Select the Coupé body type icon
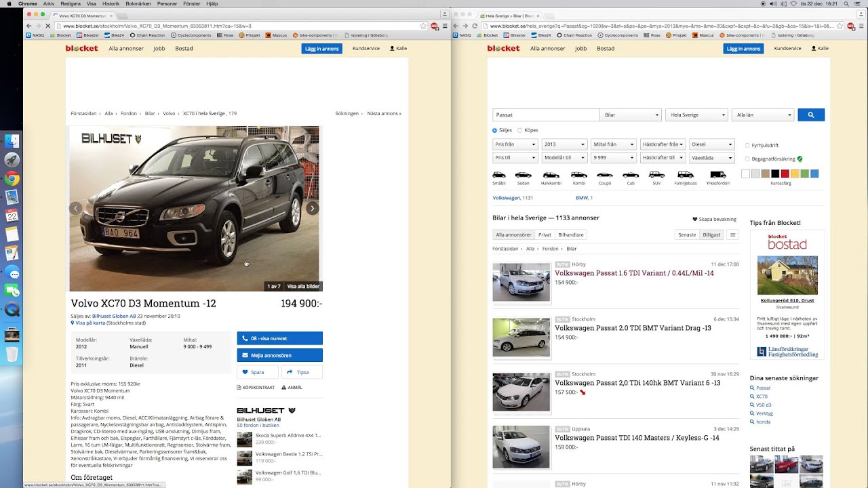 605,175
